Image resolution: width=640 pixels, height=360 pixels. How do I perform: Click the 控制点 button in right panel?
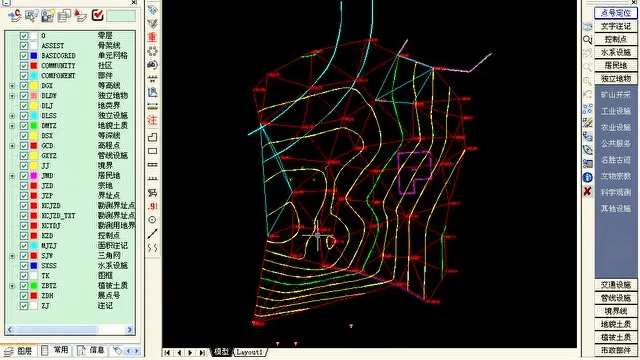(616, 39)
